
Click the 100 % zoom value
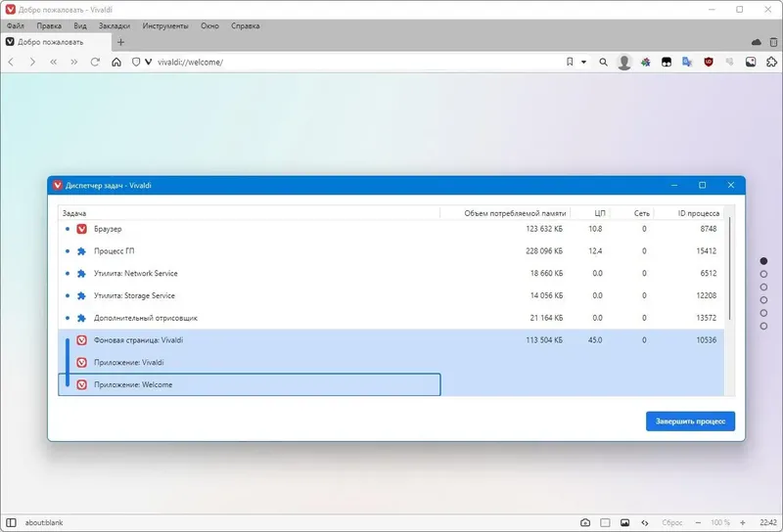720,522
